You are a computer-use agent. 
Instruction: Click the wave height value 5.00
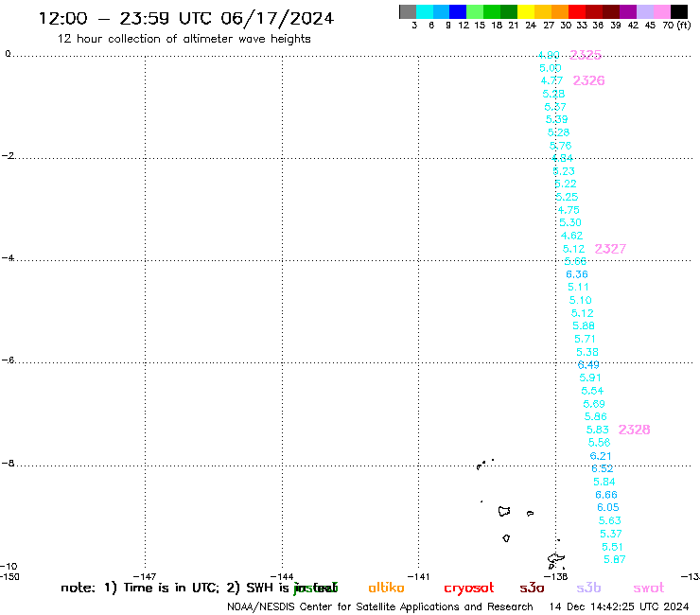pyautogui.click(x=551, y=68)
